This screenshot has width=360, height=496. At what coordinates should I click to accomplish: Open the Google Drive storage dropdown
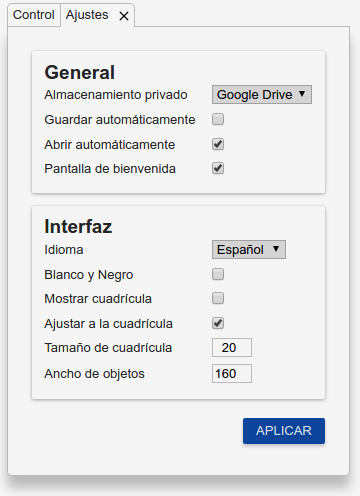coord(262,94)
